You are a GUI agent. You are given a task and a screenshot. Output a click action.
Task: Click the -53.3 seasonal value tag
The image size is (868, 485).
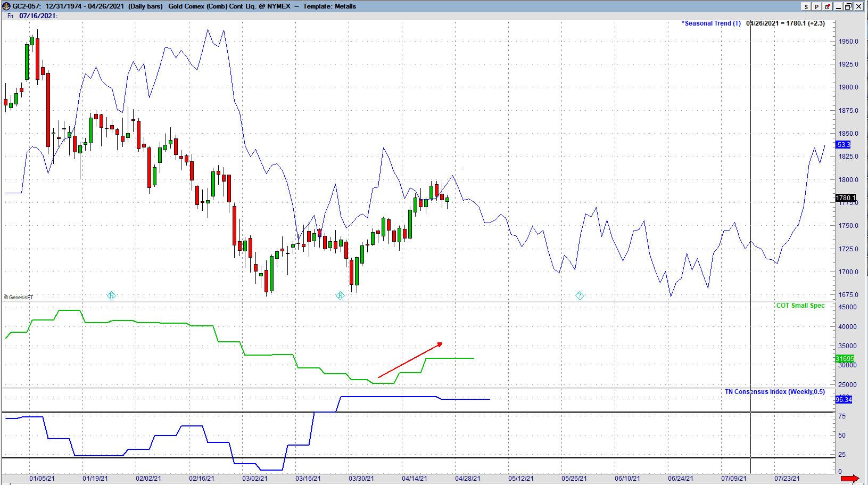(843, 145)
